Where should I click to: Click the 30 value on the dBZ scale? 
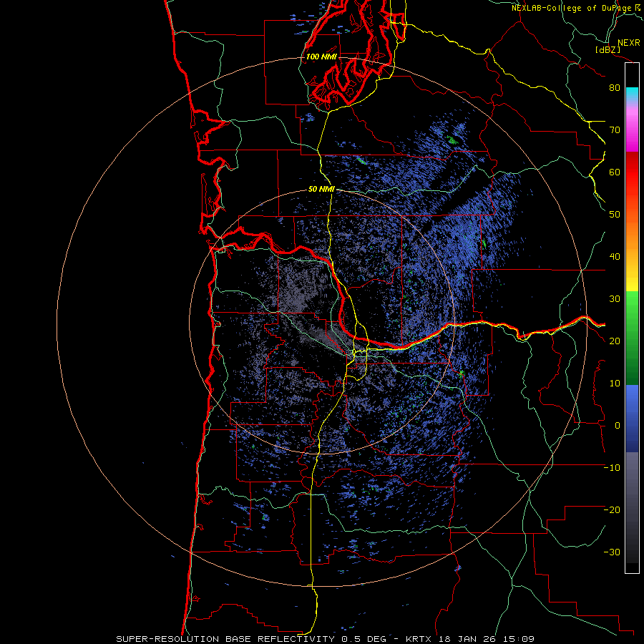(615, 299)
